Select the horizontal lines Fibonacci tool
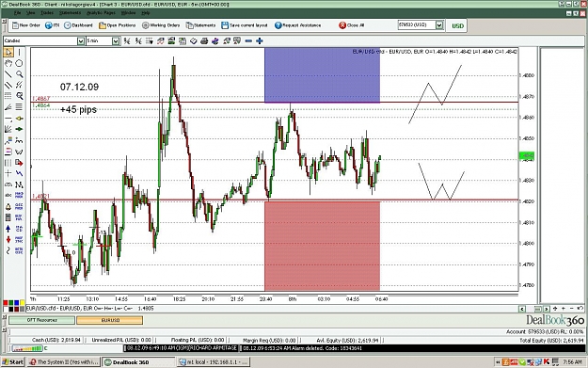 click(x=19, y=107)
